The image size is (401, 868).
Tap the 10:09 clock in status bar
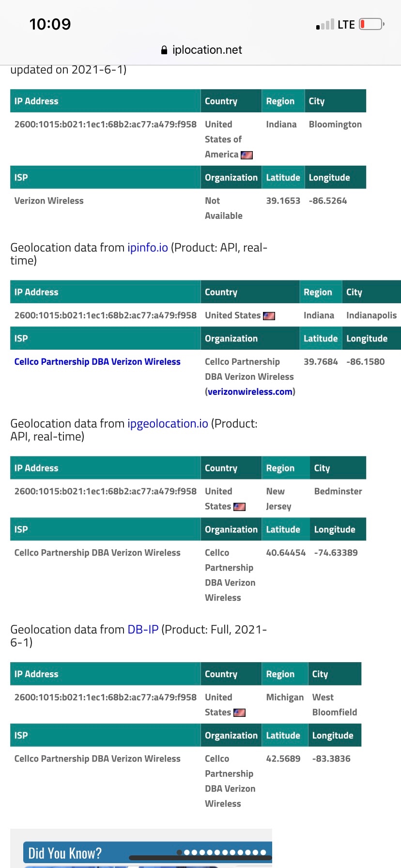click(50, 24)
